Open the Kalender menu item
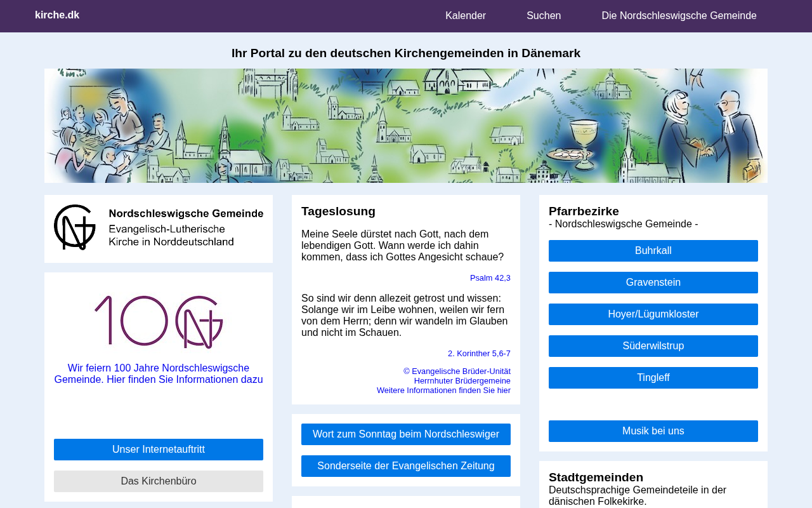The height and width of the screenshot is (508, 812). [x=466, y=16]
